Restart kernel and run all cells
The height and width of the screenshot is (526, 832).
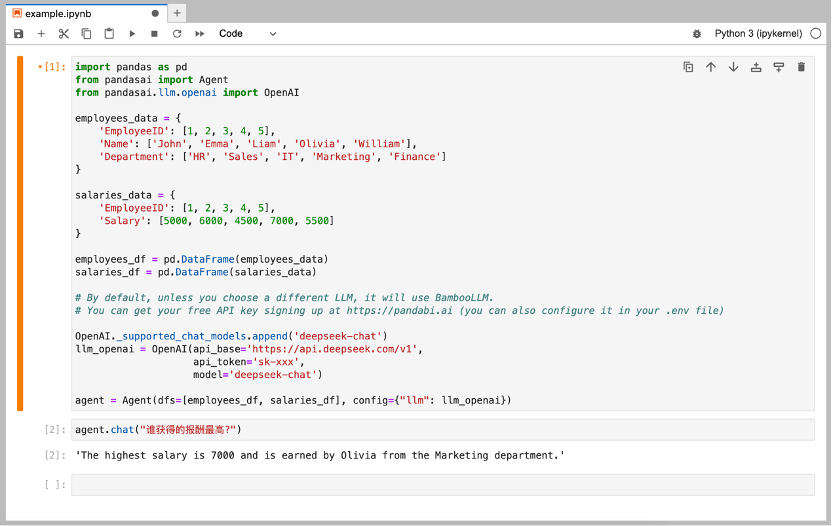(x=200, y=34)
